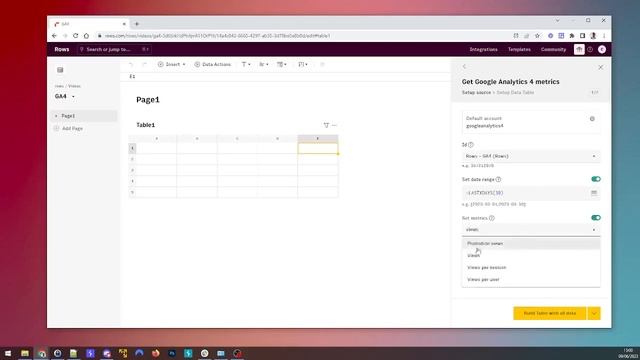
Task: Click the Table1 title
Action: tap(145, 125)
